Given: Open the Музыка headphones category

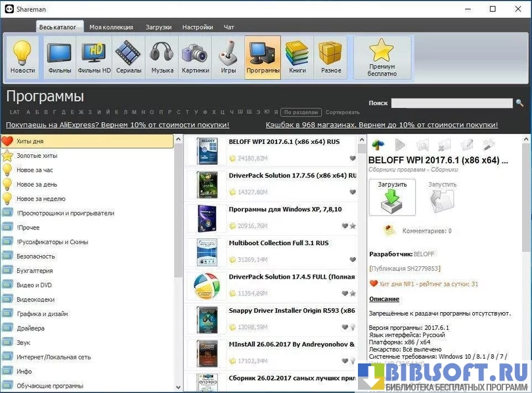Looking at the screenshot, I should tap(162, 57).
